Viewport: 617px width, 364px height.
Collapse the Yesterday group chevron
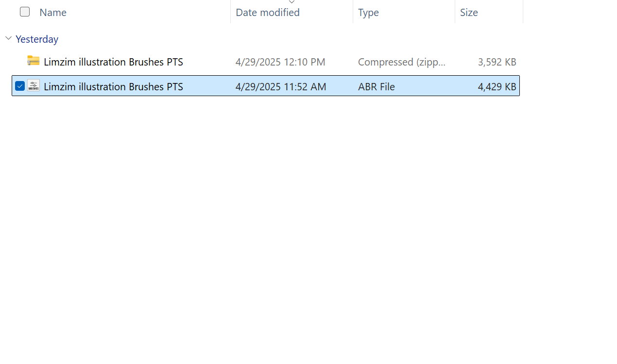click(x=8, y=38)
